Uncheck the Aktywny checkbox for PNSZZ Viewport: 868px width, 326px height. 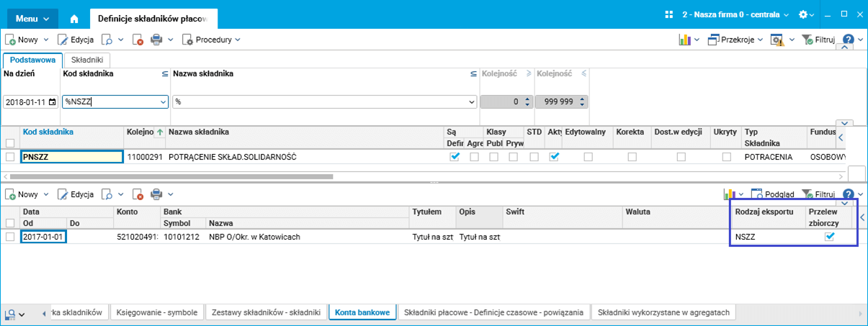click(554, 157)
